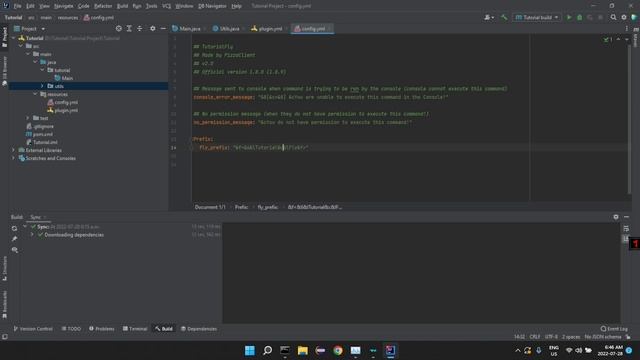Open the File menu
Screen dimensions: 640x360
[x=17, y=6]
